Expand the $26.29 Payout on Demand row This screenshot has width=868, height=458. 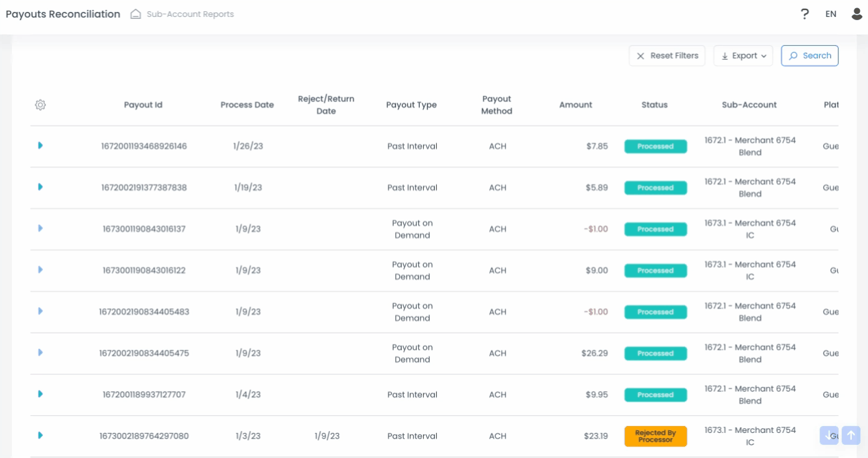click(x=40, y=353)
